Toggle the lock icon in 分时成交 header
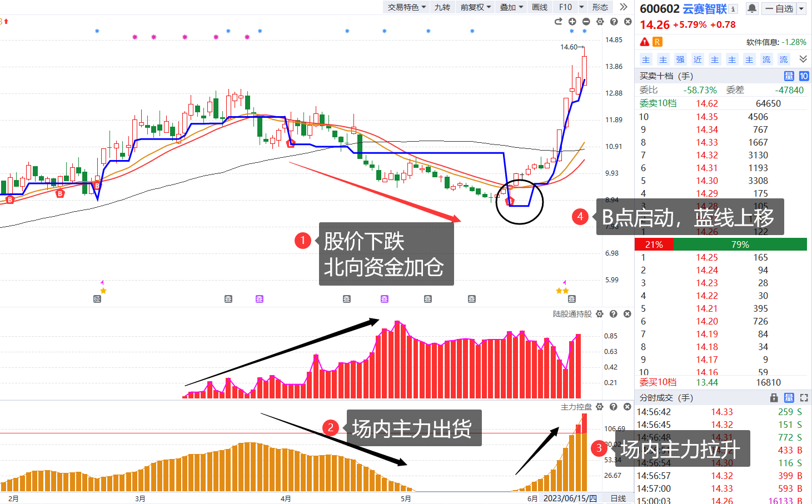The width and height of the screenshot is (812, 504). (x=774, y=398)
